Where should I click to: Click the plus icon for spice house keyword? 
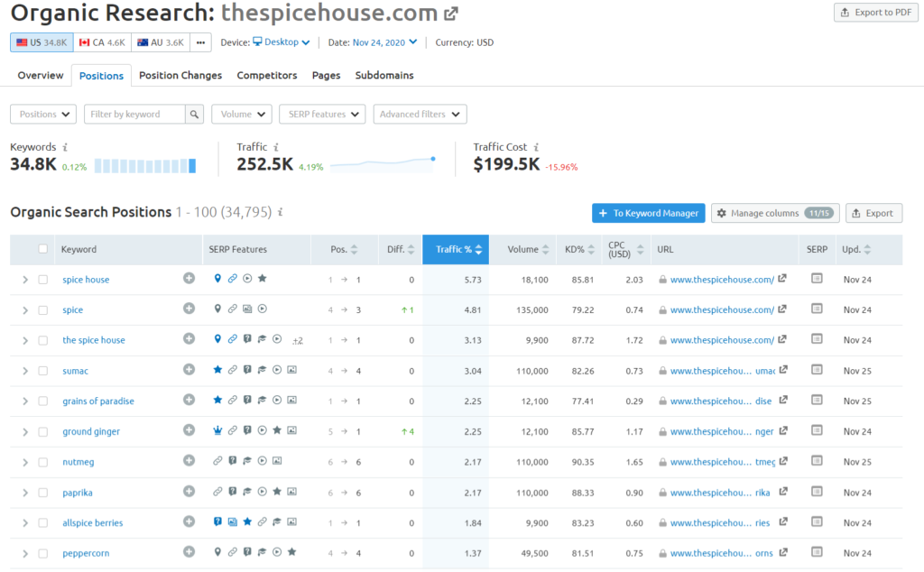tap(189, 279)
